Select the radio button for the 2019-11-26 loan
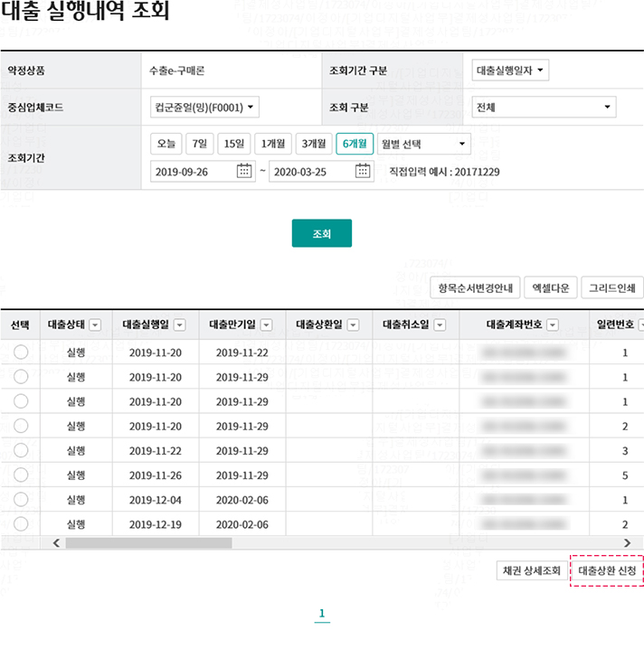 coord(21,475)
